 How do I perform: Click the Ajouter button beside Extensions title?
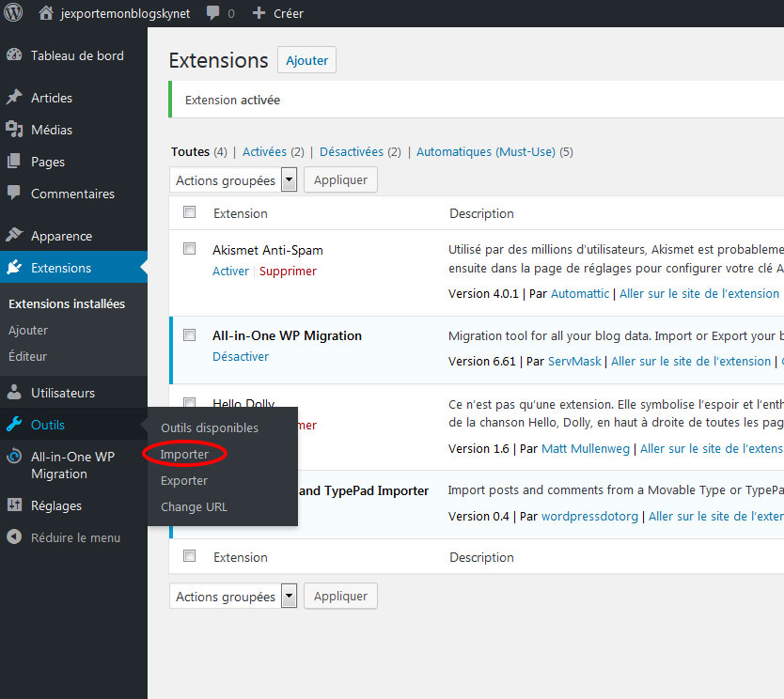pyautogui.click(x=307, y=60)
